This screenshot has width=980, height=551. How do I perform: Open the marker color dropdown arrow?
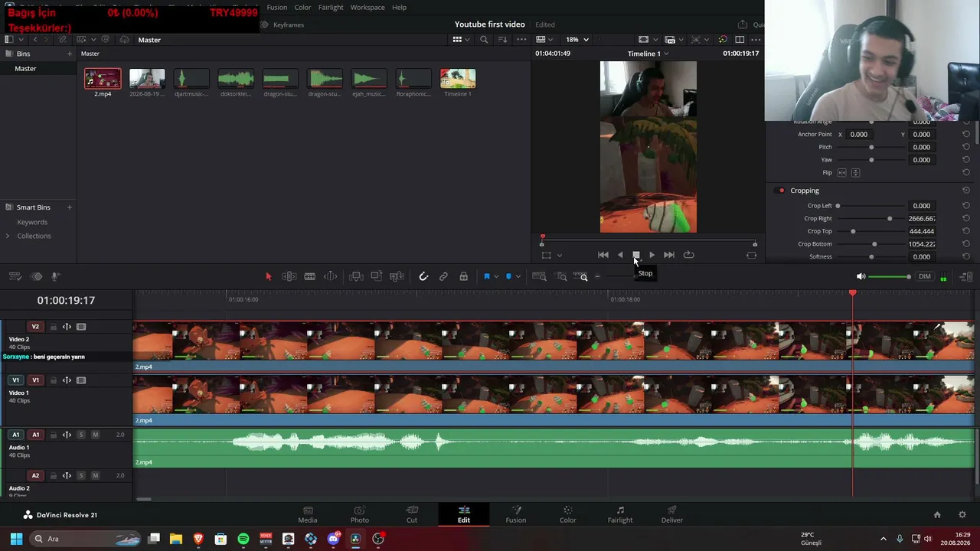tap(518, 276)
